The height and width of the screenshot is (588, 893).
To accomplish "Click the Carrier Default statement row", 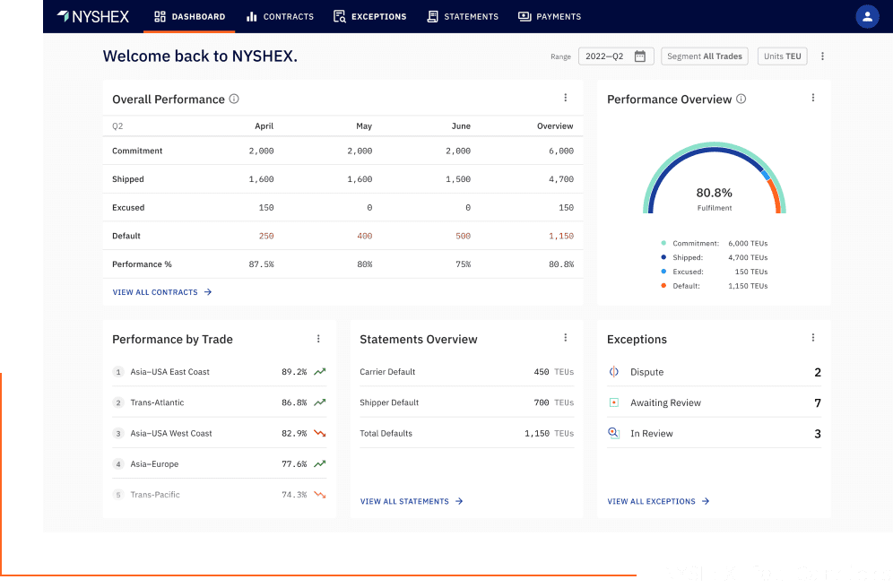I will (467, 372).
